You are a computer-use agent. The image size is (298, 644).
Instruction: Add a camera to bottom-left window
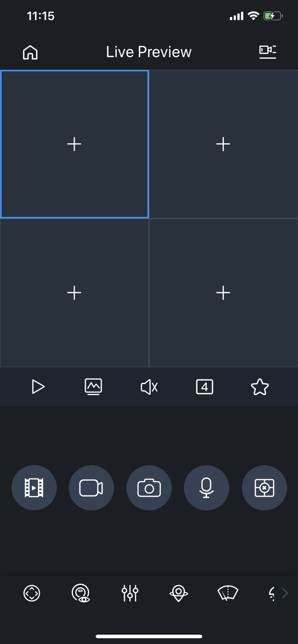(x=74, y=293)
